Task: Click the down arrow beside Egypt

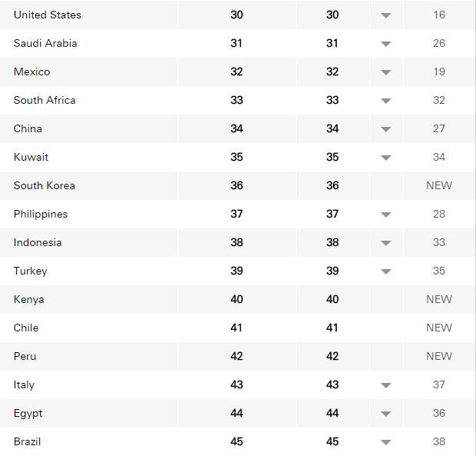Action: [386, 414]
